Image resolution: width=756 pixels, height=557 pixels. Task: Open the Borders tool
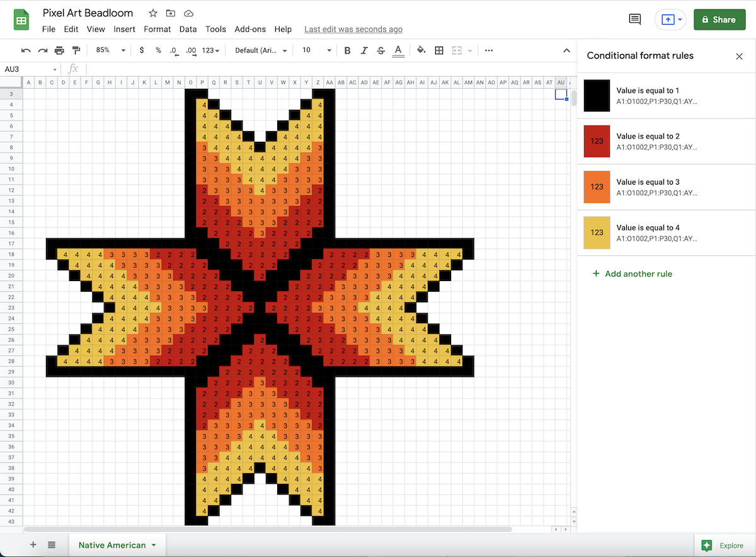(x=439, y=50)
